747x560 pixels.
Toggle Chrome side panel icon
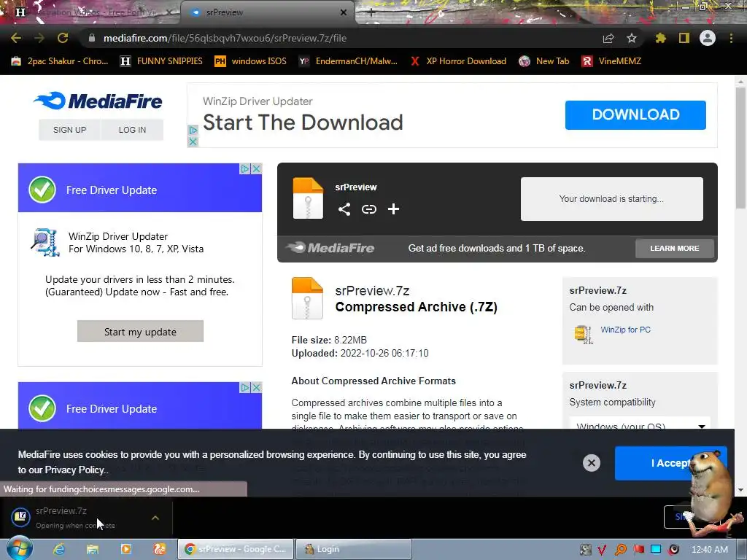coord(684,38)
